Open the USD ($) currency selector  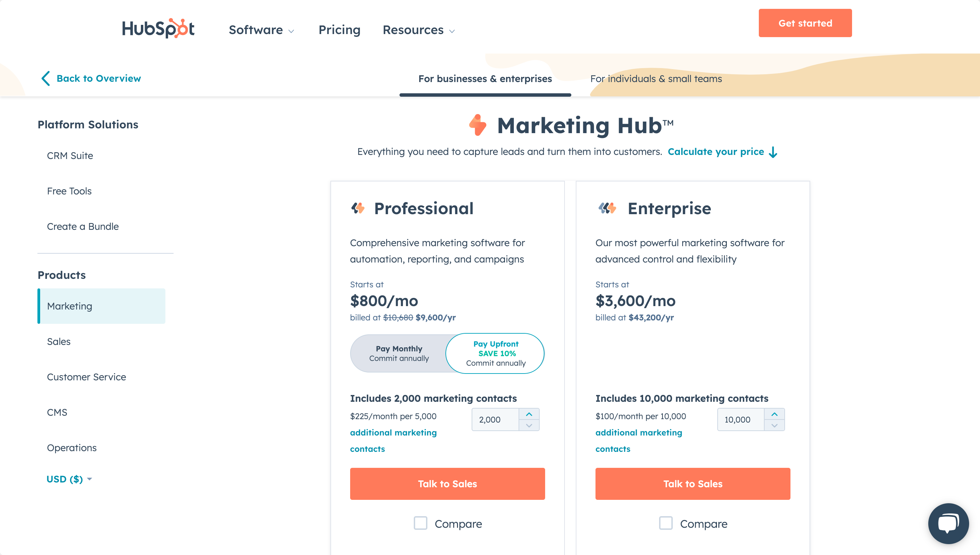(x=69, y=479)
